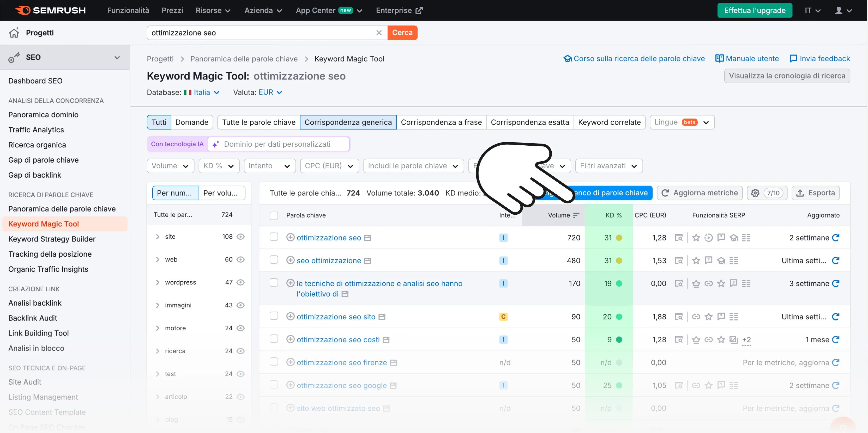Click Effettua l'upgrade button
The image size is (868, 433).
tap(755, 10)
